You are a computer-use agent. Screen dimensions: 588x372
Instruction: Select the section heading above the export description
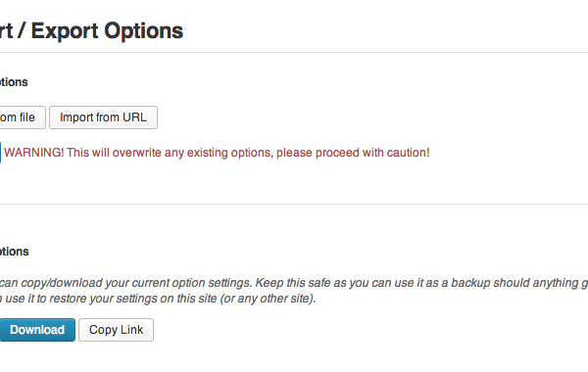(x=15, y=252)
